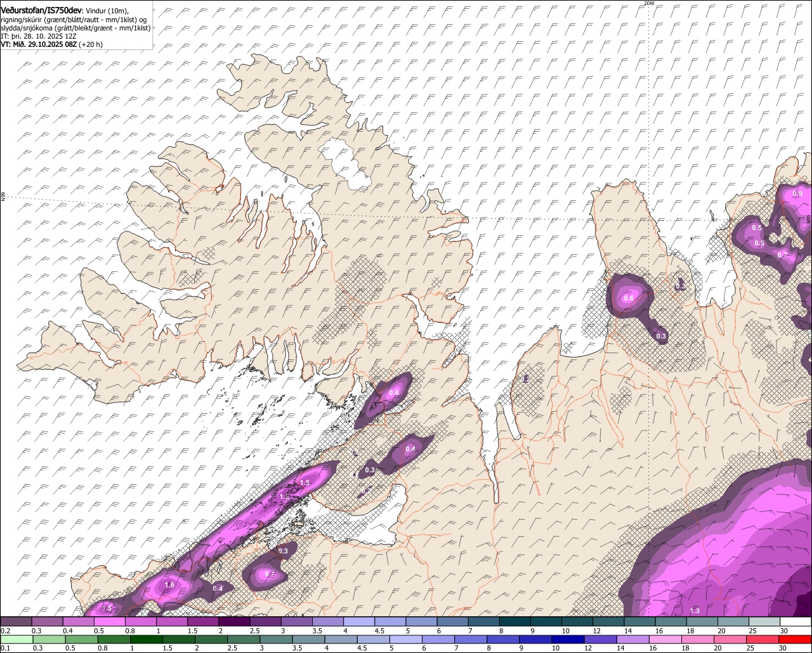Pick upper legend swatch between 0.2 and 0.3
812x653 pixels.
(16, 622)
